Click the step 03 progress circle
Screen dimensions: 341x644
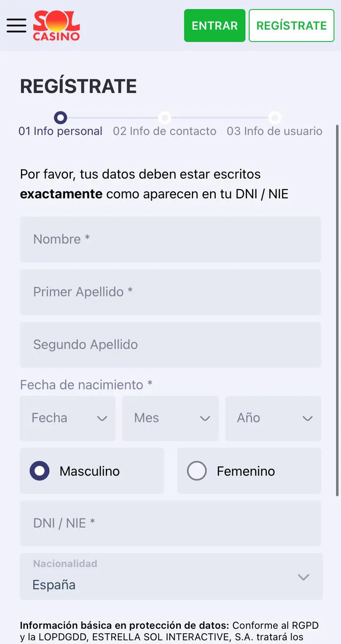point(275,118)
